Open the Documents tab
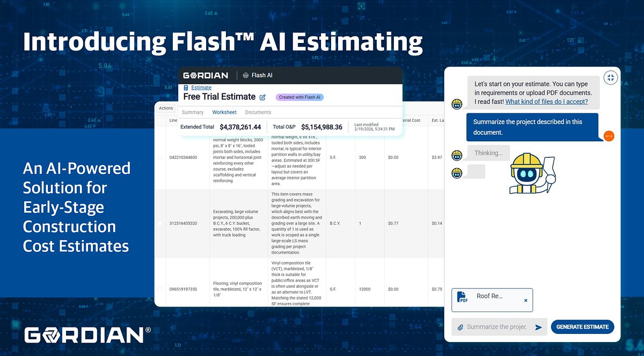 click(258, 112)
